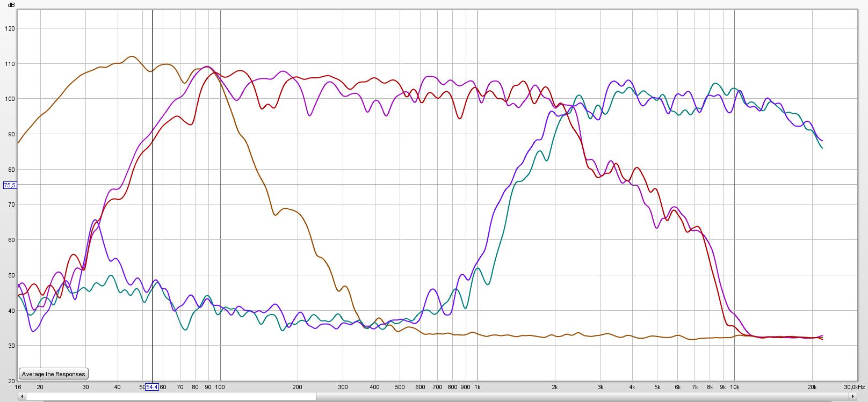Image resolution: width=868 pixels, height=402 pixels.
Task: Click the left arrow of the horizontal scrollbar
Action: click(22, 397)
